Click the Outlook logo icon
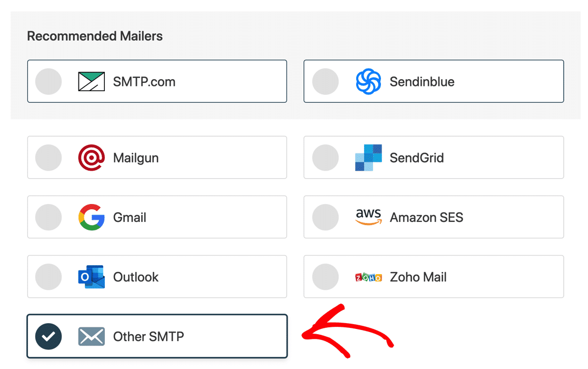 tap(91, 277)
